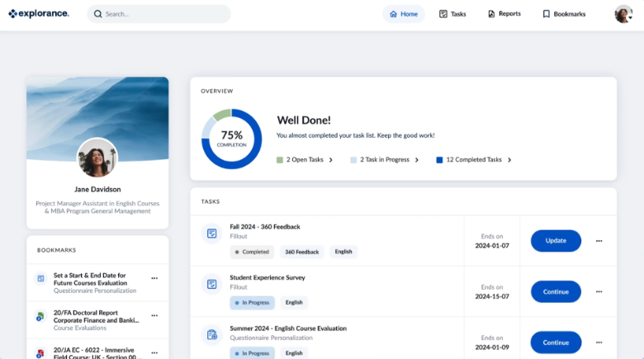Click Jane Davidson's profile photo
The width and height of the screenshot is (644, 359).
click(97, 158)
